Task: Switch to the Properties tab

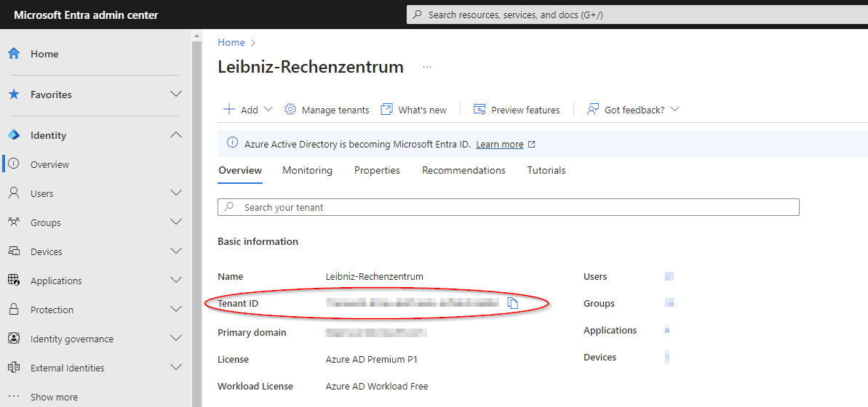Action: [x=377, y=170]
